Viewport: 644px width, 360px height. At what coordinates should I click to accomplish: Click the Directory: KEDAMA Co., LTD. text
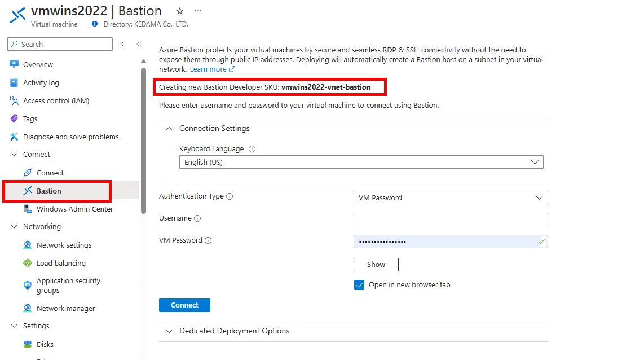[x=146, y=24]
